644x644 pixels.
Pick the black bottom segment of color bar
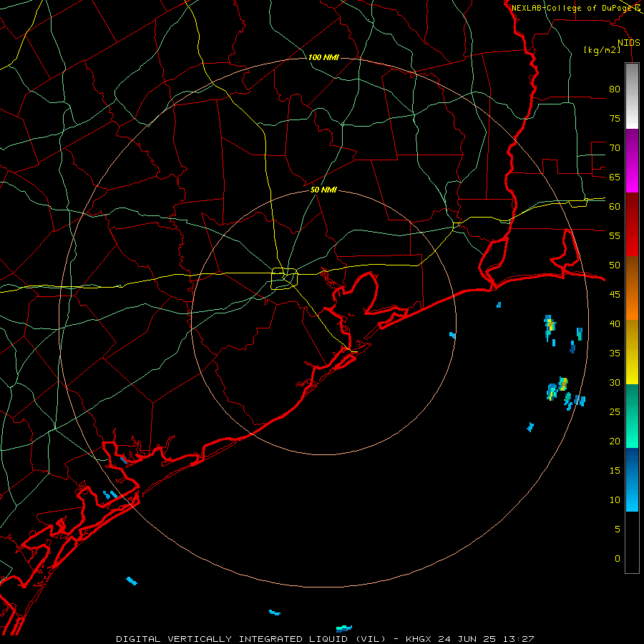(632, 542)
